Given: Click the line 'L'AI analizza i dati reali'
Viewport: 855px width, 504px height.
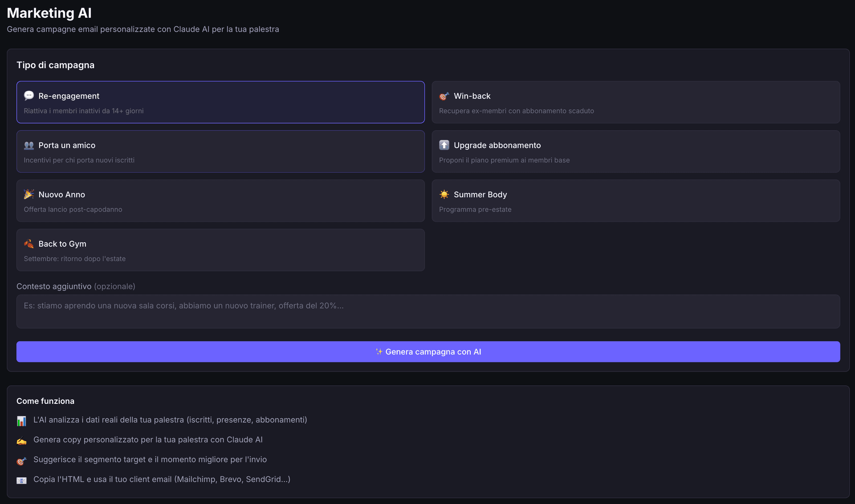Looking at the screenshot, I should [x=170, y=420].
